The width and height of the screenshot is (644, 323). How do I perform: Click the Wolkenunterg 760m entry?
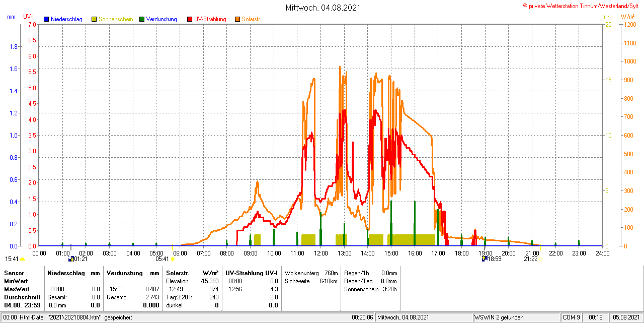[311, 273]
